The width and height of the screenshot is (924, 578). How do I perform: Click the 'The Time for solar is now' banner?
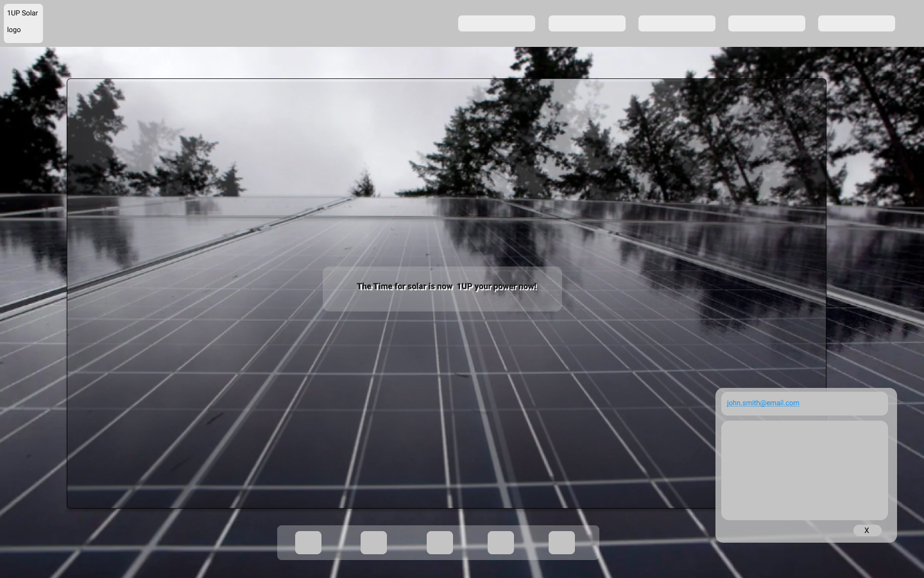click(442, 289)
